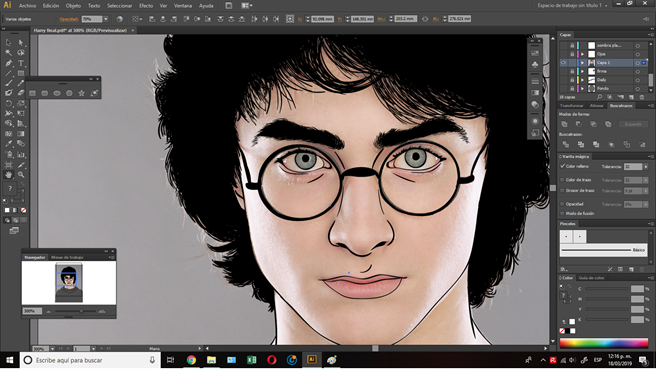This screenshot has height=369, width=656.
Task: Toggle lock on Fondo layer
Action: pos(572,88)
